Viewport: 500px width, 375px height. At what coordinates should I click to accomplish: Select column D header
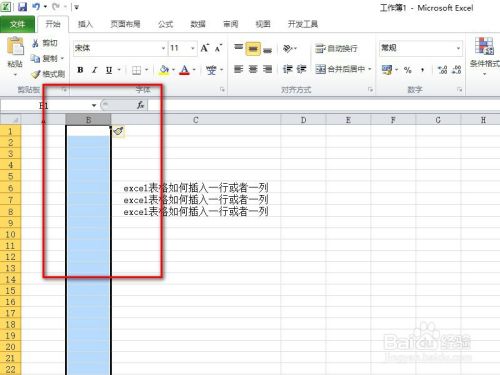point(303,120)
